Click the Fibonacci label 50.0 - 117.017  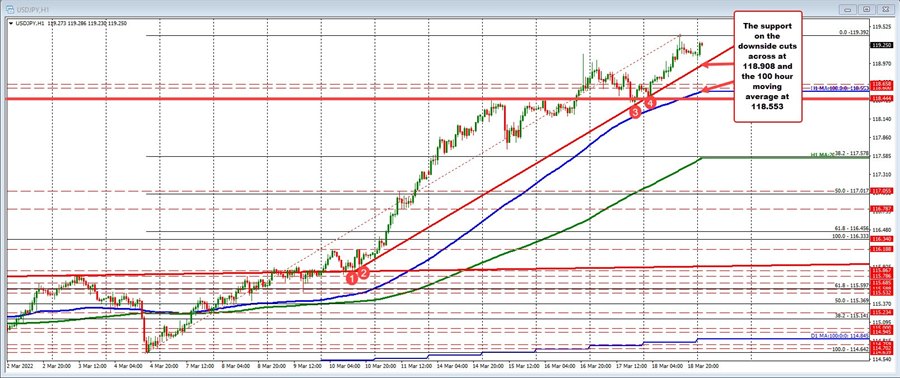(853, 190)
